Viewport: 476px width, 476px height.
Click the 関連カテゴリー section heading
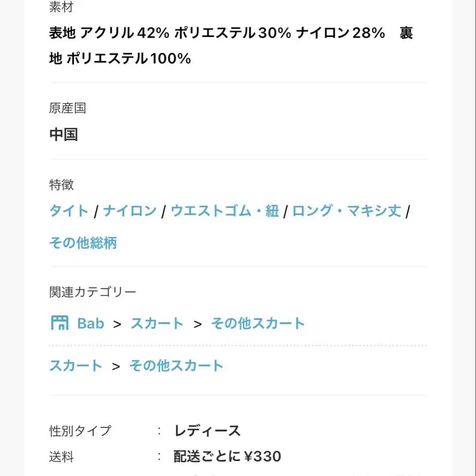point(93,291)
